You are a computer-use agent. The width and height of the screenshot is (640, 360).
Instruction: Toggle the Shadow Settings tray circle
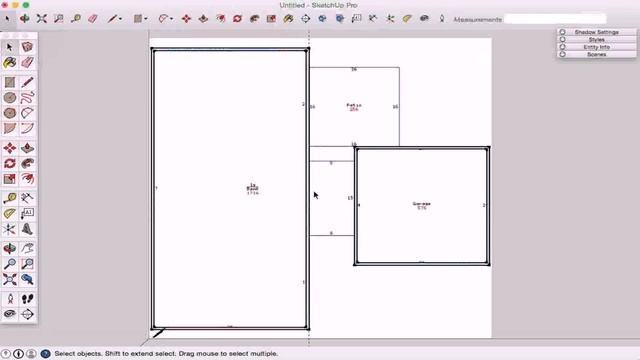pyautogui.click(x=562, y=32)
